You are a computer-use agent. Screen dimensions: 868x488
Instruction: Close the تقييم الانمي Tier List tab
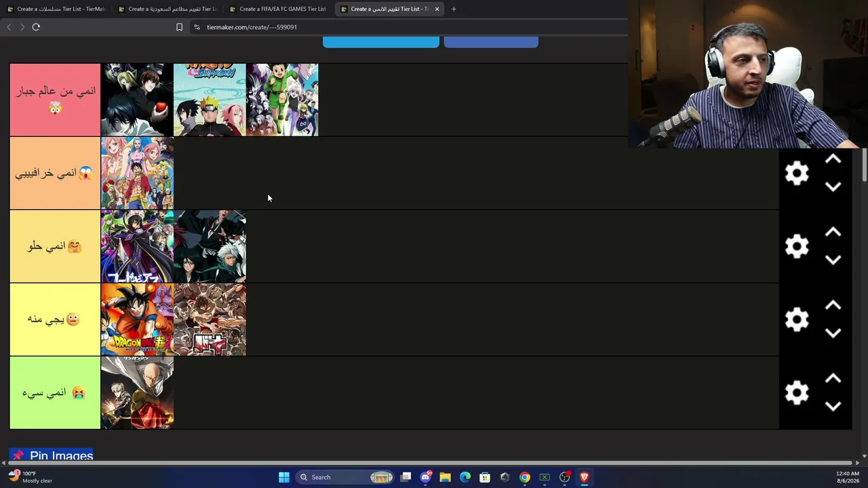437,9
